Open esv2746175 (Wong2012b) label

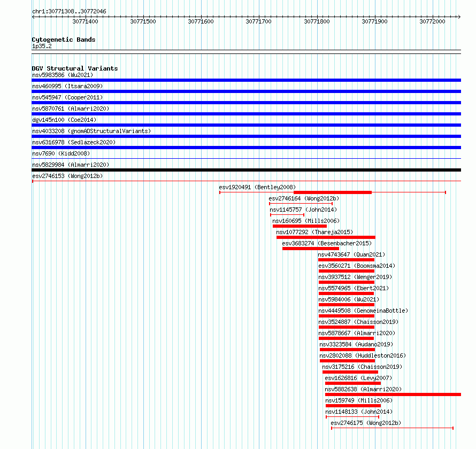click(366, 423)
